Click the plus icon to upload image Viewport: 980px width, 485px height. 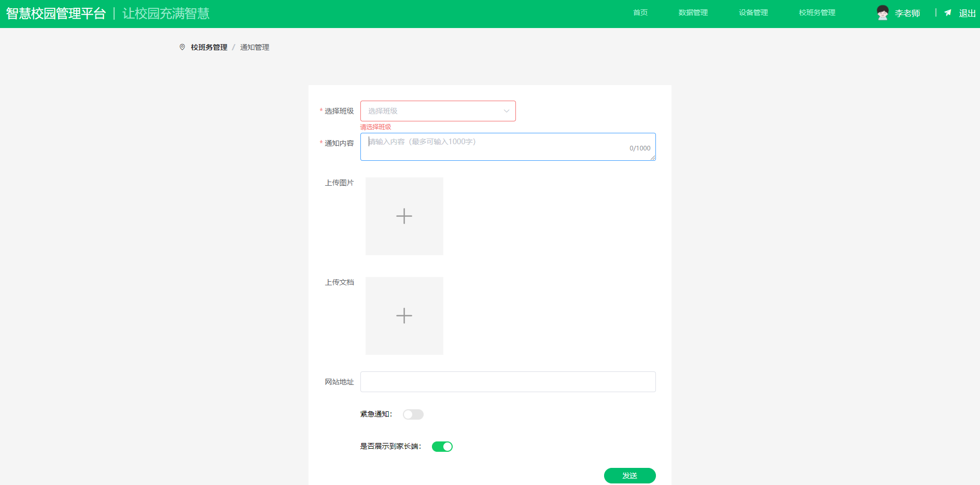click(404, 216)
